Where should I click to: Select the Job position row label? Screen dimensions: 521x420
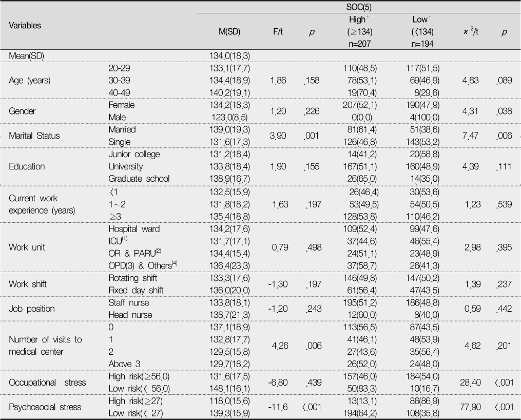[31, 309]
